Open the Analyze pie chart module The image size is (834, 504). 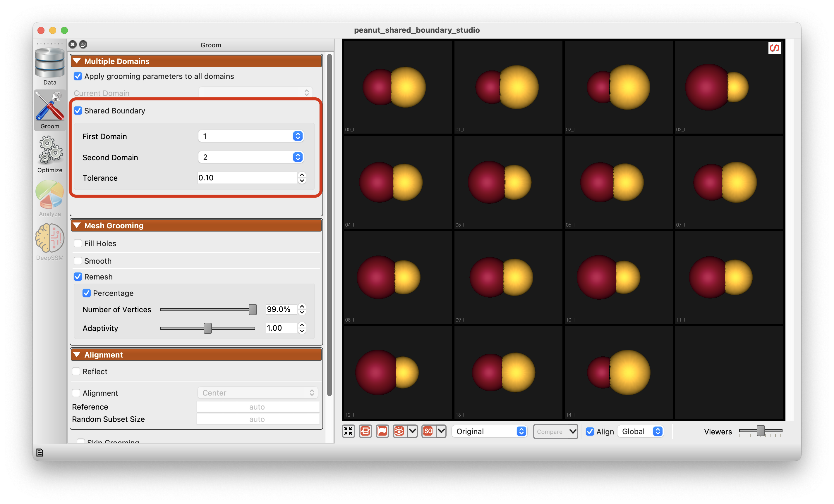tap(50, 198)
